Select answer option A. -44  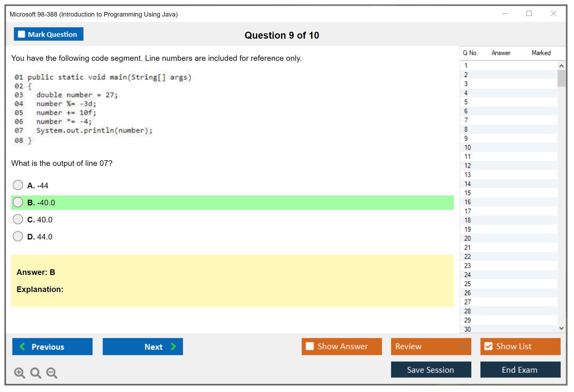point(18,185)
